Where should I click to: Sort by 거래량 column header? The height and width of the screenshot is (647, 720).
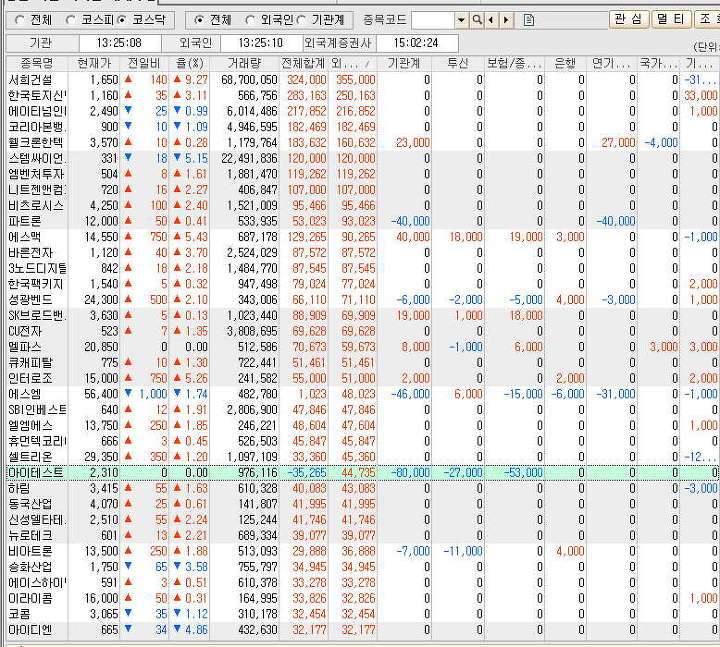pos(244,63)
